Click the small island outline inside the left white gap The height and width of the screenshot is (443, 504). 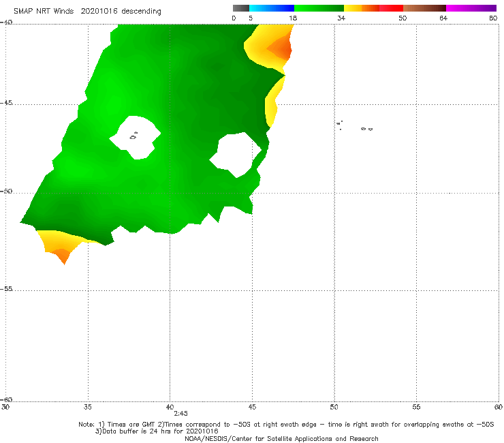tap(133, 136)
